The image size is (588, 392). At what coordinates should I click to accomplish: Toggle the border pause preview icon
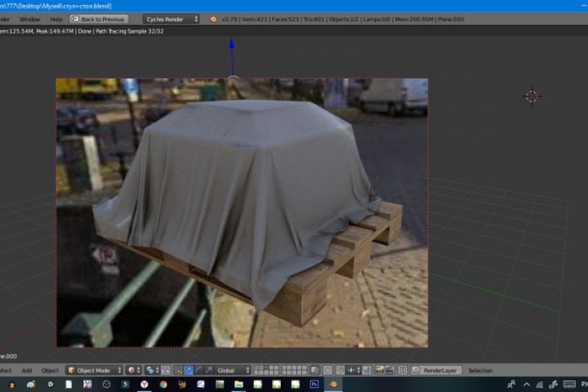pos(403,370)
